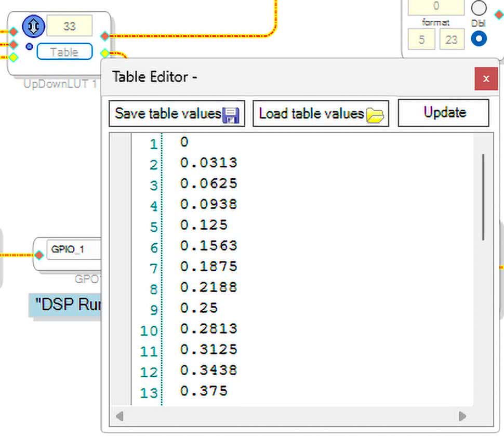Click the up/down arrows icon in UpDownLUT 1
This screenshot has width=504, height=437.
(34, 26)
